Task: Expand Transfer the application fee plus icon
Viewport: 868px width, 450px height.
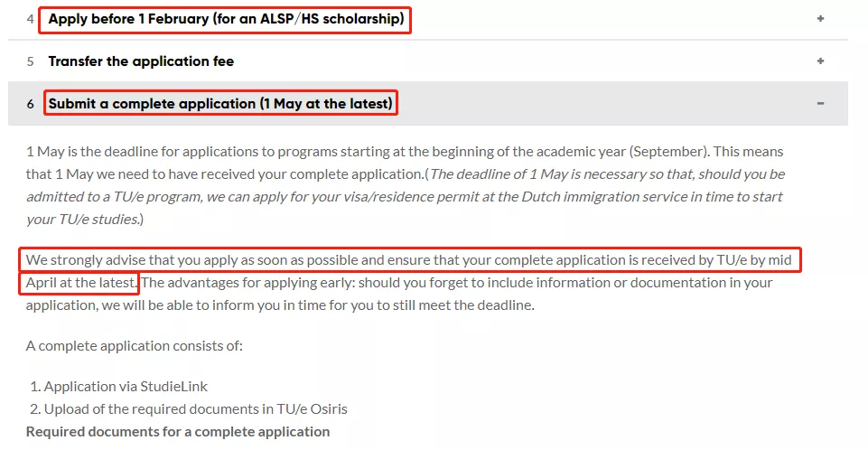Action: (x=820, y=61)
